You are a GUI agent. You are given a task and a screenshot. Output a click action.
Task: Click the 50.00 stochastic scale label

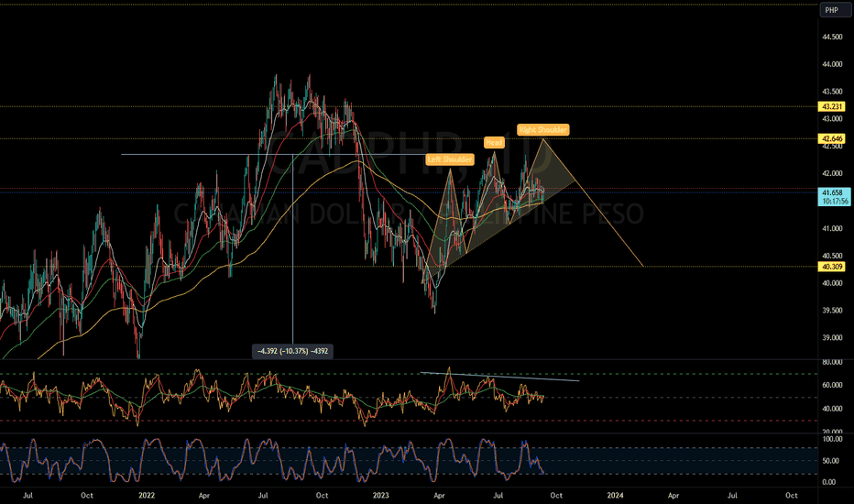coord(832,461)
